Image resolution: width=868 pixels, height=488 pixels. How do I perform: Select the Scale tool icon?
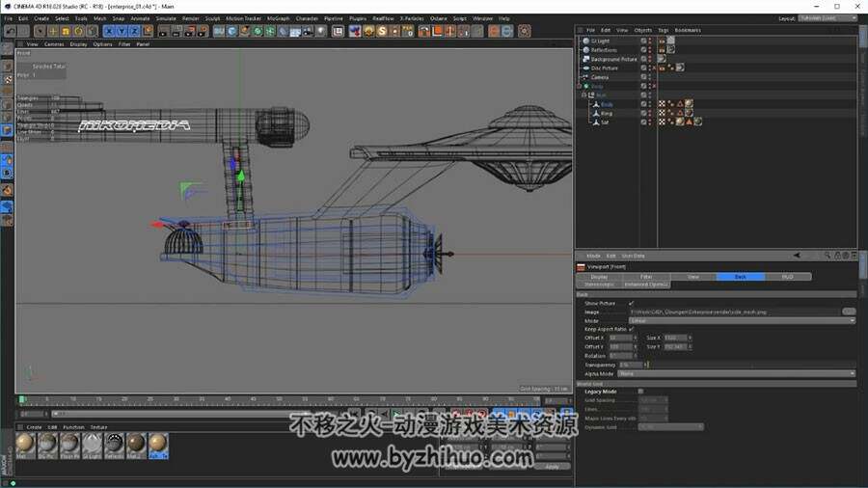66,31
